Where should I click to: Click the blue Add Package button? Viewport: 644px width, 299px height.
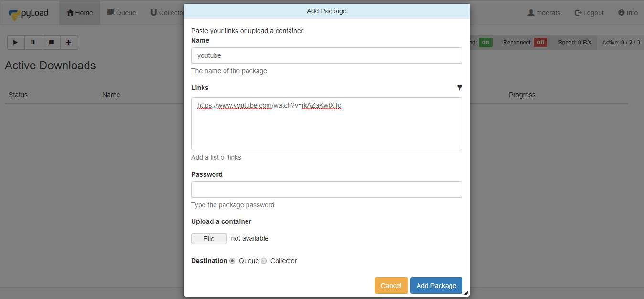(436, 286)
